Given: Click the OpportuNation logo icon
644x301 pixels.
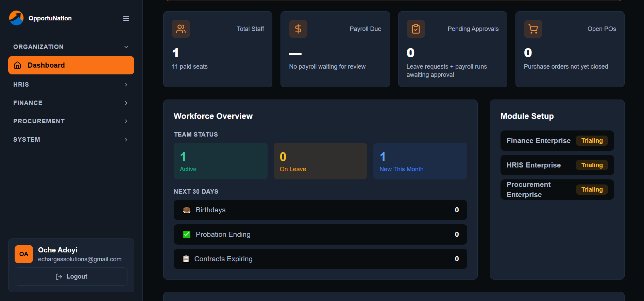Looking at the screenshot, I should (x=16, y=18).
